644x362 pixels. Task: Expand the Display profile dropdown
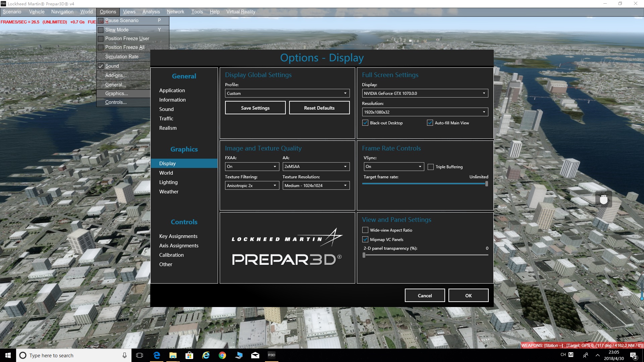(345, 93)
